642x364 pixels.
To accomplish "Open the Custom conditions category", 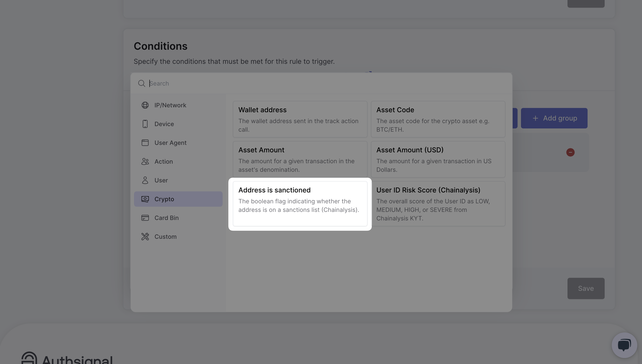I will tap(165, 236).
